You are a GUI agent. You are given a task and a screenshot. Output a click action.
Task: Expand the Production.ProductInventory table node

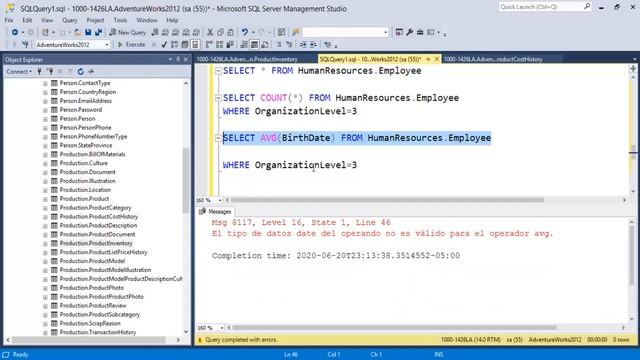click(x=45, y=244)
